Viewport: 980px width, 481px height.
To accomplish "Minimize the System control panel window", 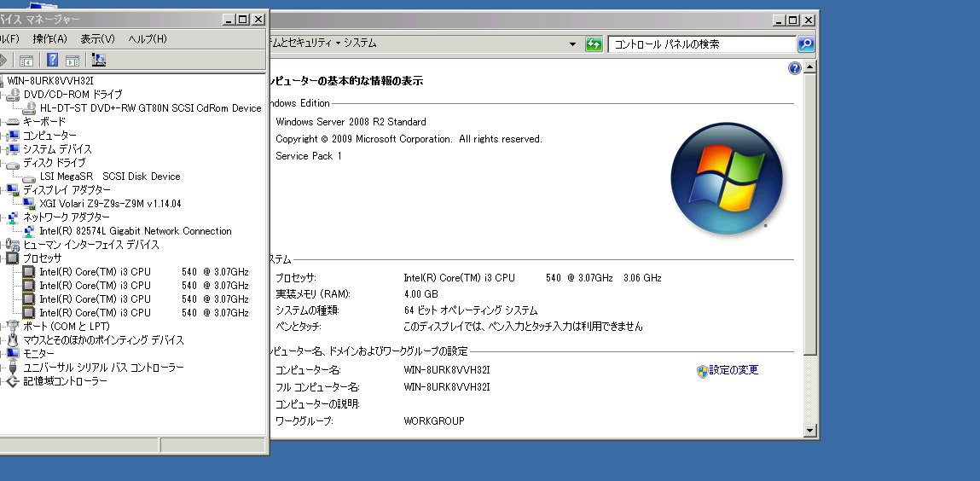I will tap(779, 20).
